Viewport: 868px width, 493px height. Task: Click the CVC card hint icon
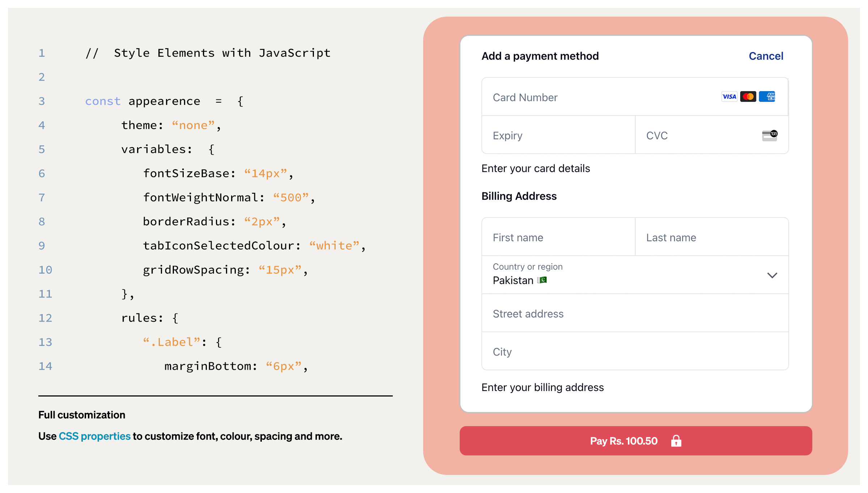click(769, 136)
